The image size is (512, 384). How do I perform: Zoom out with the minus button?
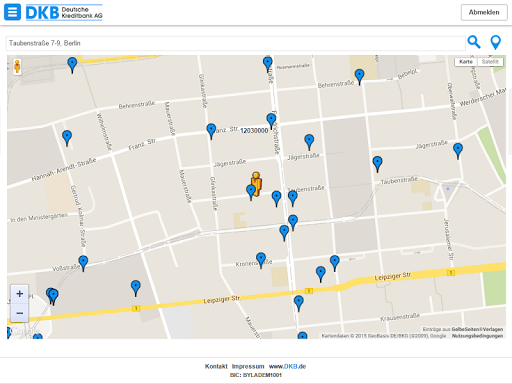tap(19, 313)
